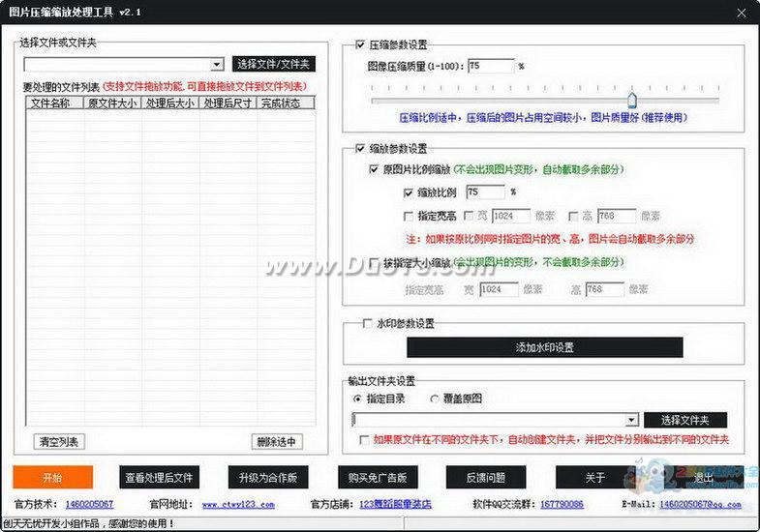Screen dimensions: 760x532
Task: Click the 文件名称 column header
Action: (x=54, y=103)
